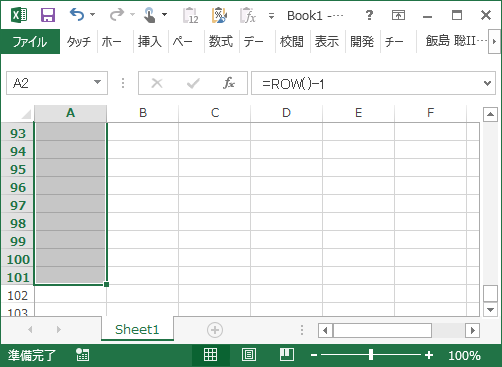Open the undo history dropdown arrow
502x367 pixels.
93,15
